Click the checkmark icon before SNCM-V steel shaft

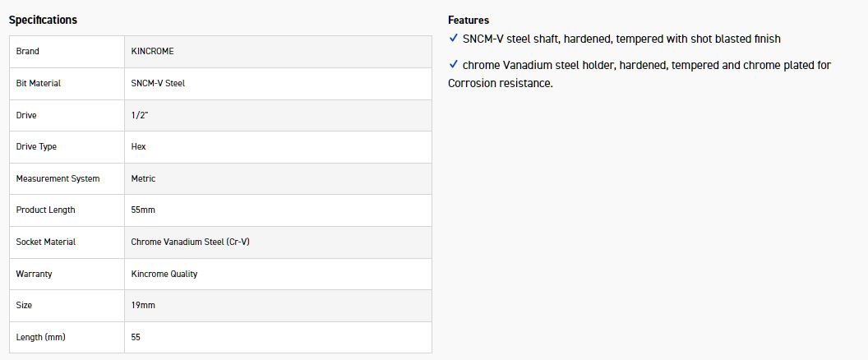click(454, 38)
